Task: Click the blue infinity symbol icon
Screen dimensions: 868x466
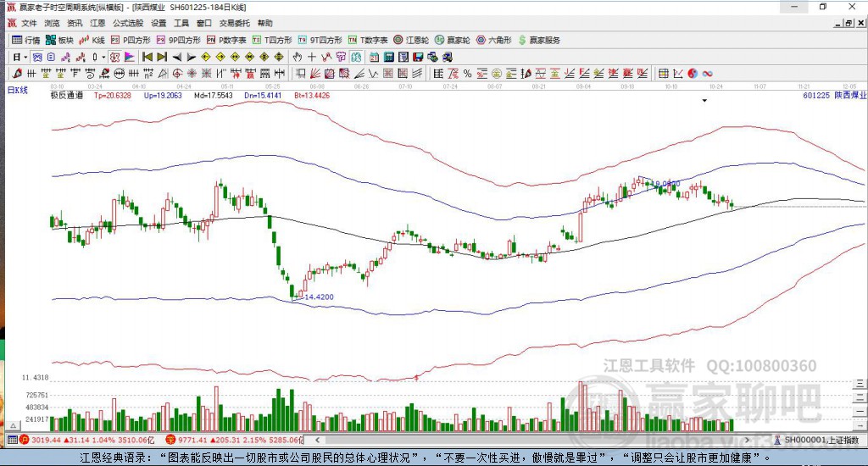Action: [x=707, y=74]
